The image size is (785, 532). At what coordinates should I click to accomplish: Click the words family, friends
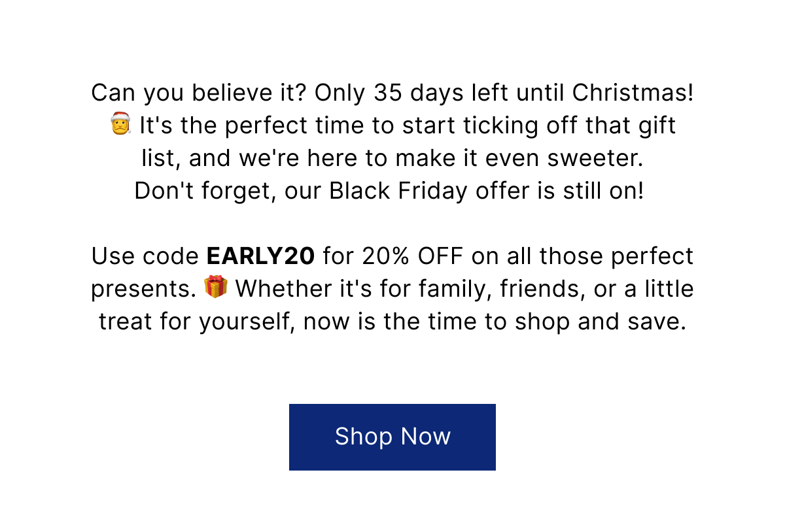point(503,289)
